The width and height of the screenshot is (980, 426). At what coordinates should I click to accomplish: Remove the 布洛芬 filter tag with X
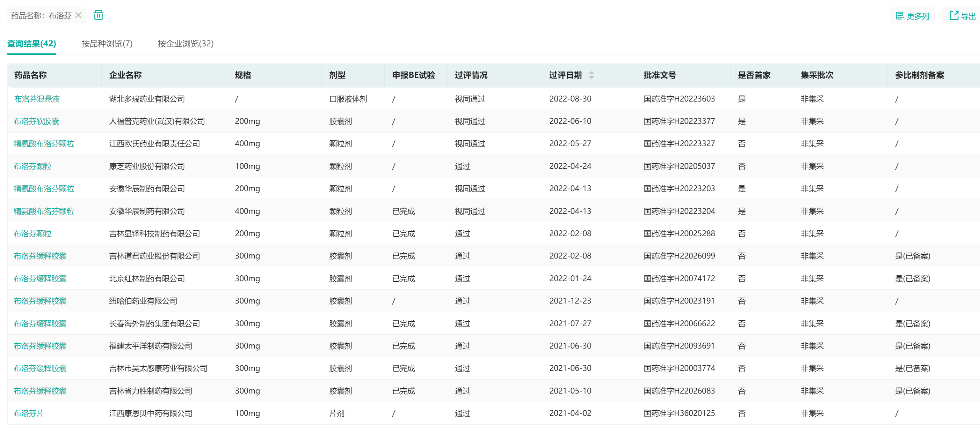click(79, 15)
